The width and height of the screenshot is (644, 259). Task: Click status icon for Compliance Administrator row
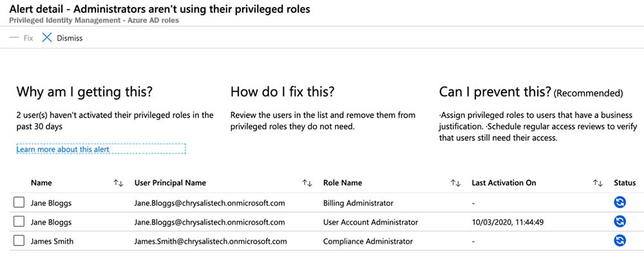(620, 241)
